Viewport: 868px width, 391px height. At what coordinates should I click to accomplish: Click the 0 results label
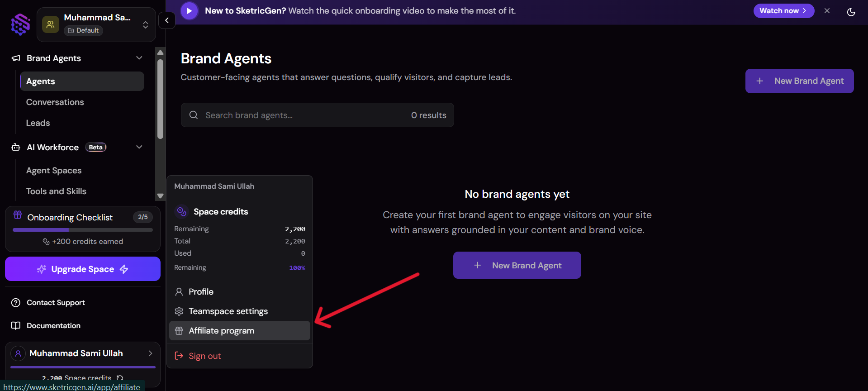[429, 115]
